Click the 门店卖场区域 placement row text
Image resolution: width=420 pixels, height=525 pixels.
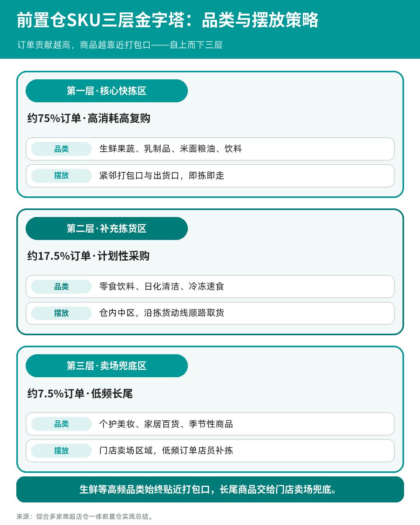coord(166,450)
